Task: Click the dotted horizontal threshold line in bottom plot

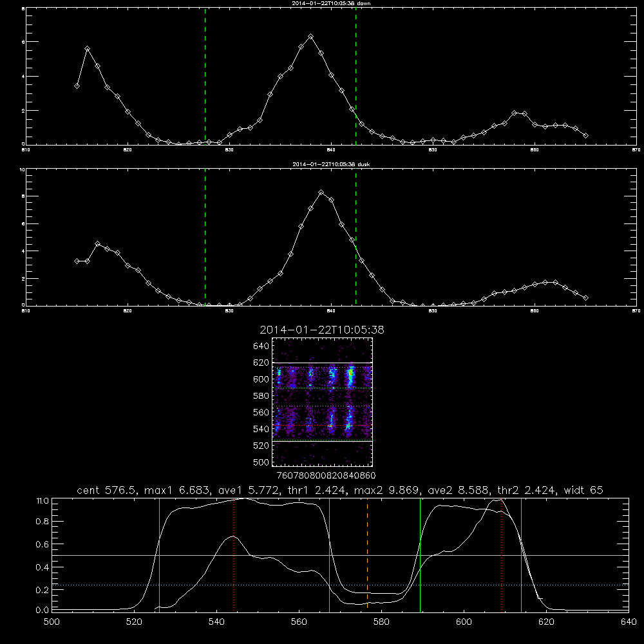Action: coord(340,585)
